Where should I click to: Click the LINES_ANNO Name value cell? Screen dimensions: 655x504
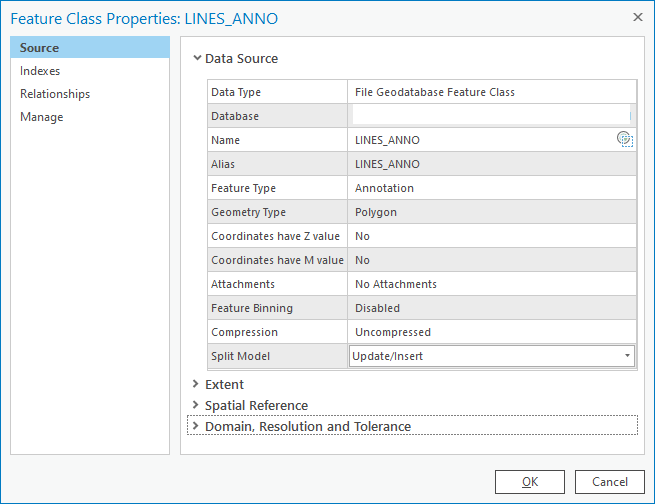[480, 140]
